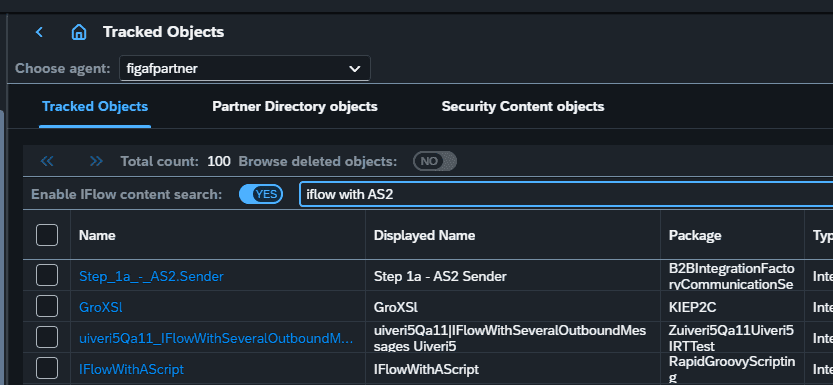
Task: Disable the IFlow content search switch
Action: point(261,194)
